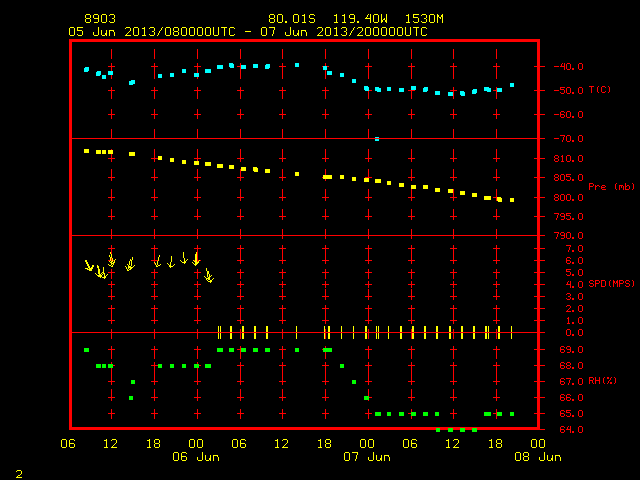Click the first yellow pressure data point

(87, 151)
